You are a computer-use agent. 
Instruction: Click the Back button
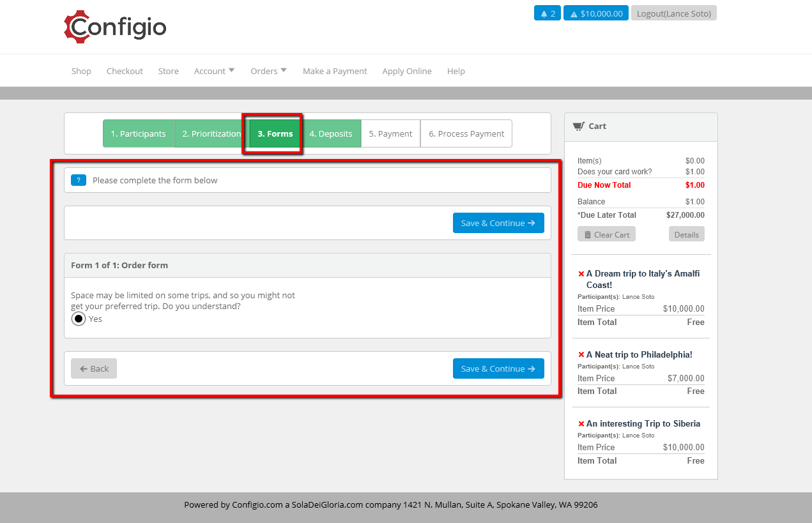tap(94, 368)
